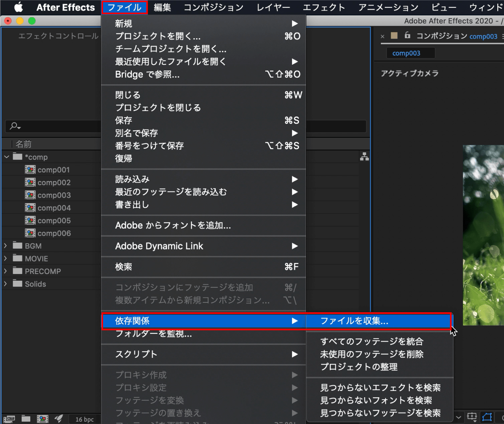This screenshot has height=424, width=504.
Task: Click the composition preview image
Action: tap(483, 235)
